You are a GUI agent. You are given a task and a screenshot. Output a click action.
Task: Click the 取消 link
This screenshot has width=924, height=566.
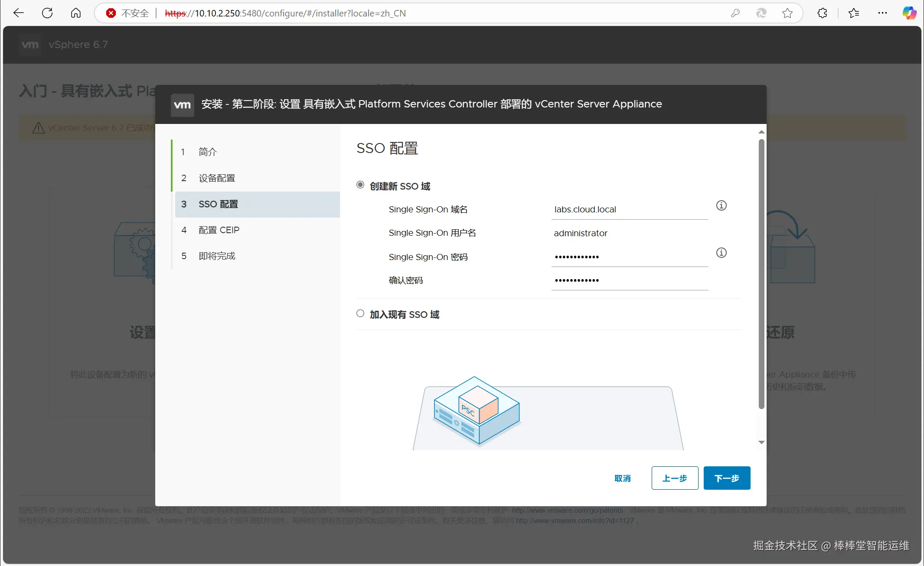coord(623,478)
